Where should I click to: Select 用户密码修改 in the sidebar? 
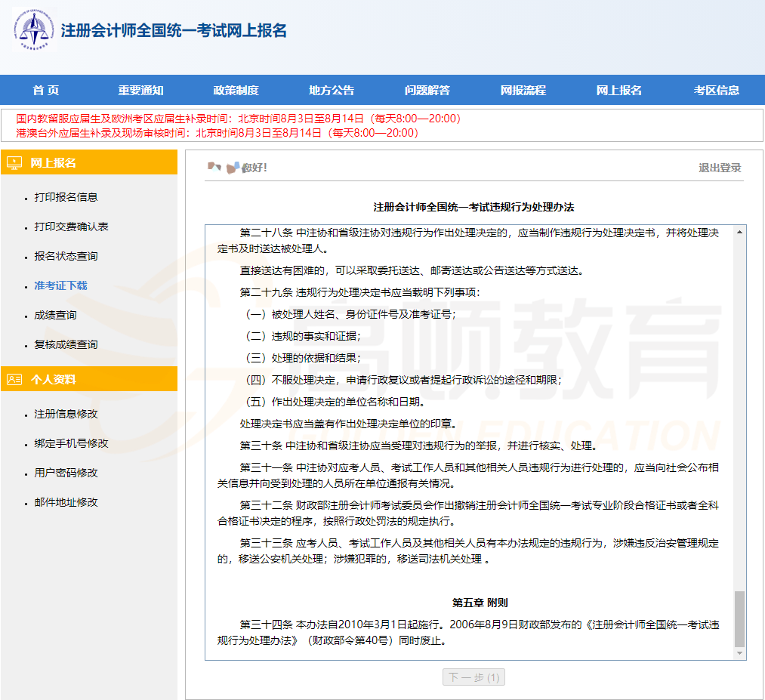(x=66, y=473)
